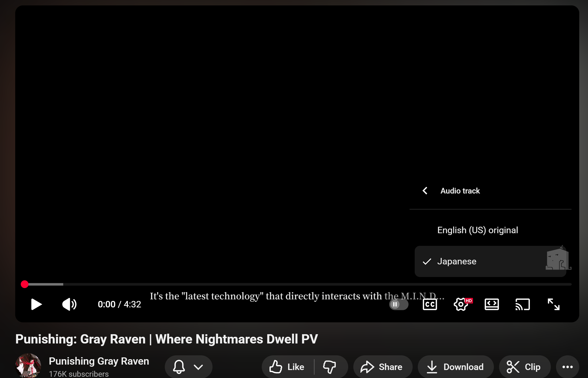Open more actions ellipsis menu
The width and height of the screenshot is (588, 378).
point(567,367)
